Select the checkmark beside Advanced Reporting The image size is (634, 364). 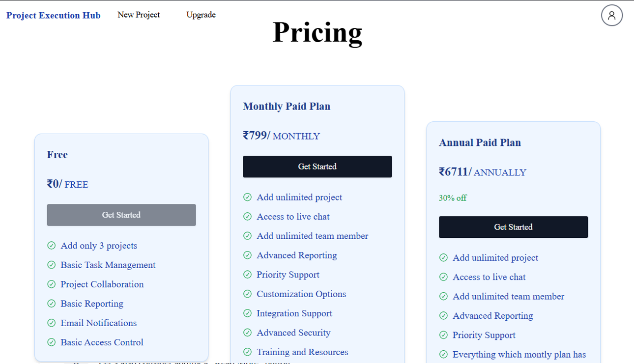pos(247,255)
